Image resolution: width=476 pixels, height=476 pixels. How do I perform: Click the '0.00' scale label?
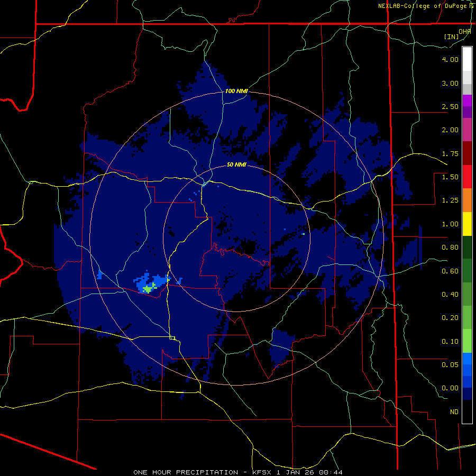(x=450, y=388)
